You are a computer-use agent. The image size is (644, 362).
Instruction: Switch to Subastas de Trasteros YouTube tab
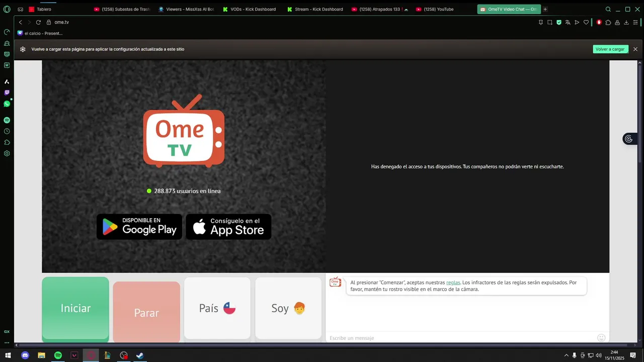point(121,9)
